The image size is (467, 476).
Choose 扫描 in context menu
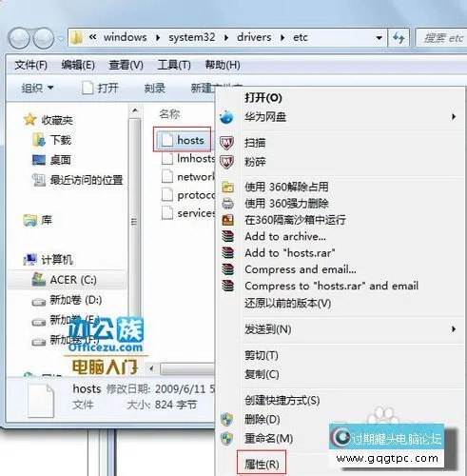(x=255, y=143)
